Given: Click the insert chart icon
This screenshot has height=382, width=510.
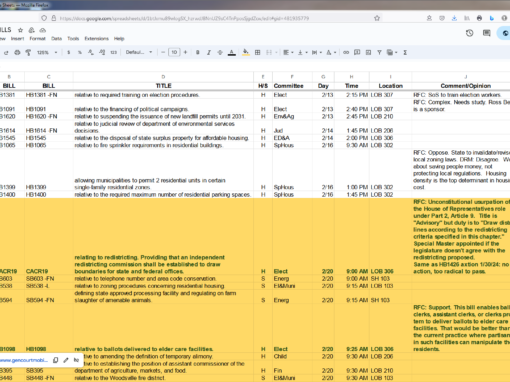Looking at the screenshot, I should pyautogui.click(x=368, y=53).
